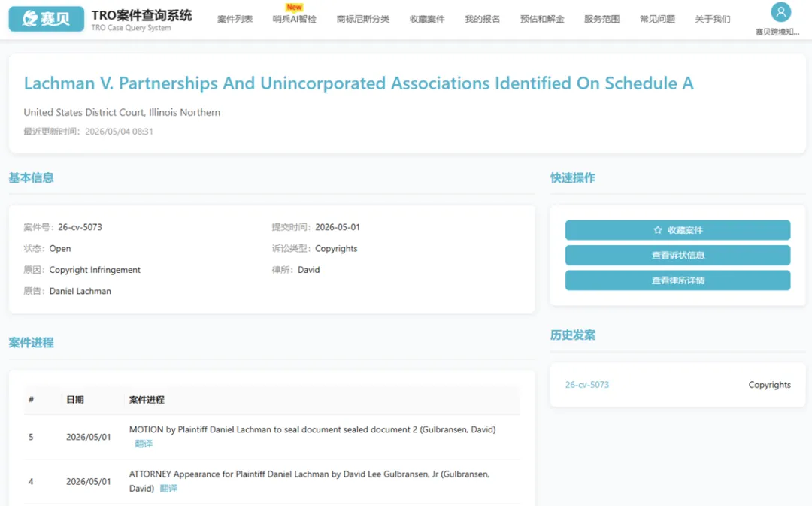Open the 26-cv-5073 history case link
The width and height of the screenshot is (812, 506).
[586, 385]
